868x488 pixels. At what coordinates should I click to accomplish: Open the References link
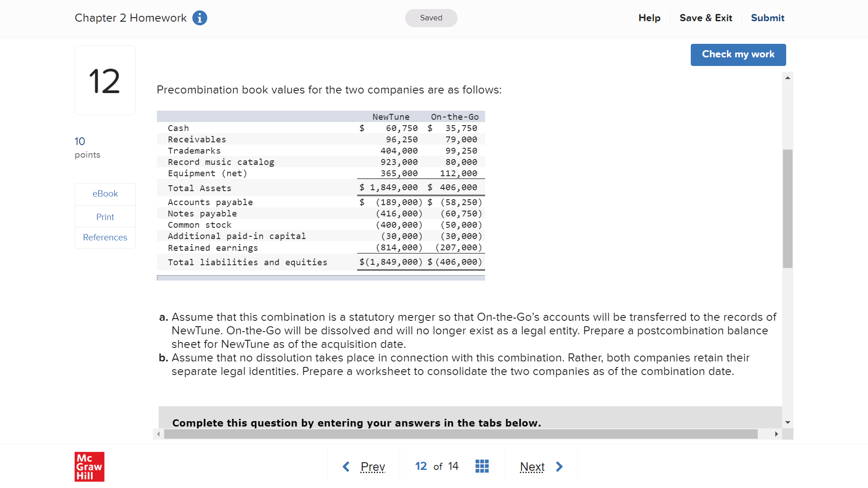tap(105, 238)
